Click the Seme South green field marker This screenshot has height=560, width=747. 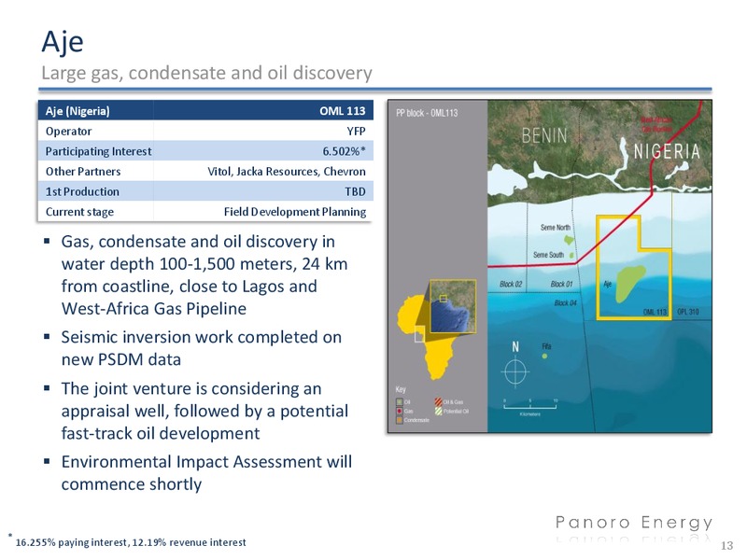tap(571, 255)
